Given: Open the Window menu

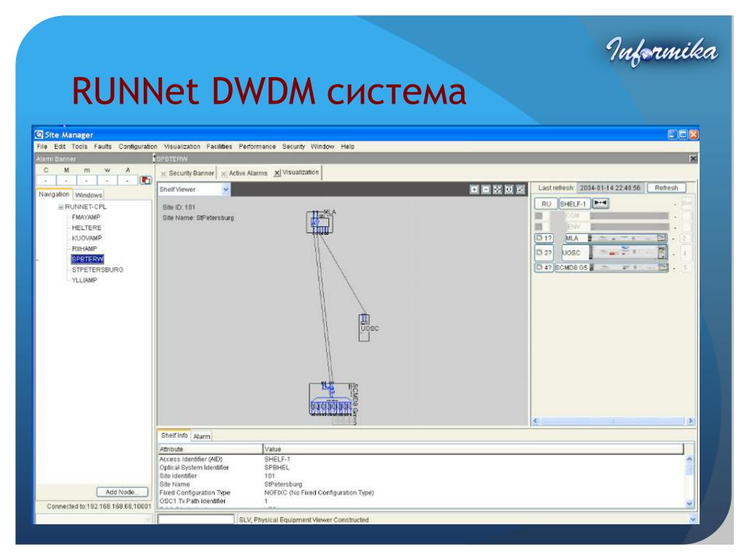Looking at the screenshot, I should [322, 147].
